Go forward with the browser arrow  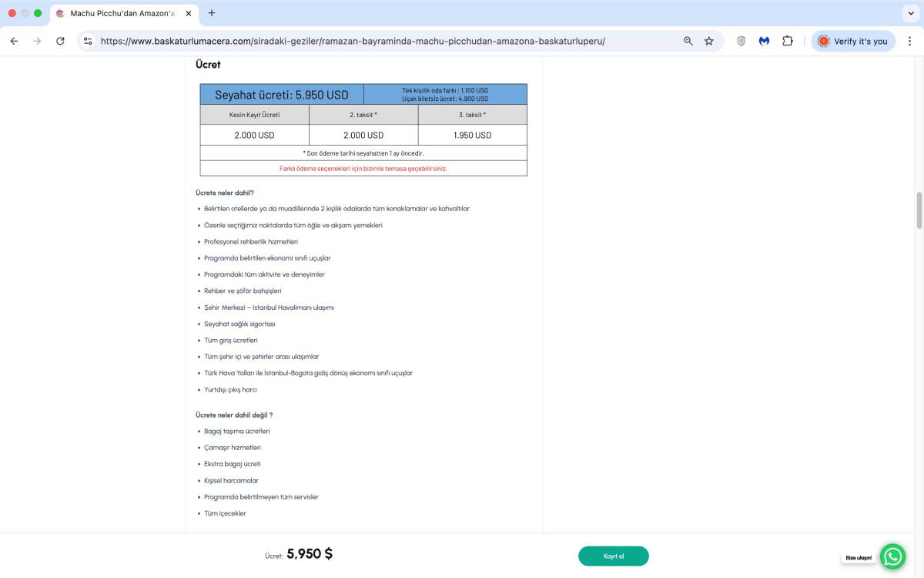tap(37, 41)
